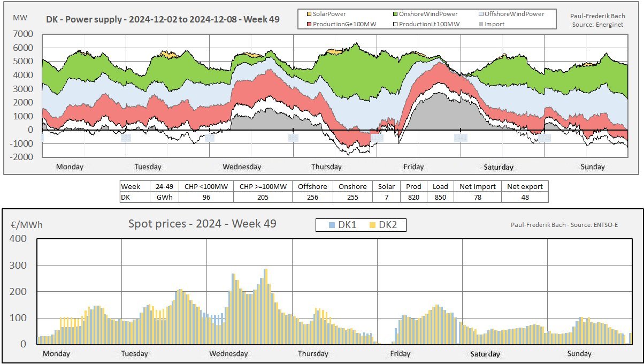Click the Solar column header cell
Screen dimensions: 644x364
(x=386, y=186)
